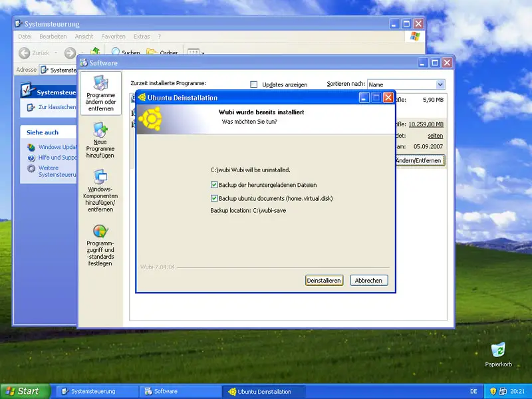The image size is (532, 399).
Task: Open Weitere Systemsteuerungsoptionen link
Action: [x=57, y=171]
